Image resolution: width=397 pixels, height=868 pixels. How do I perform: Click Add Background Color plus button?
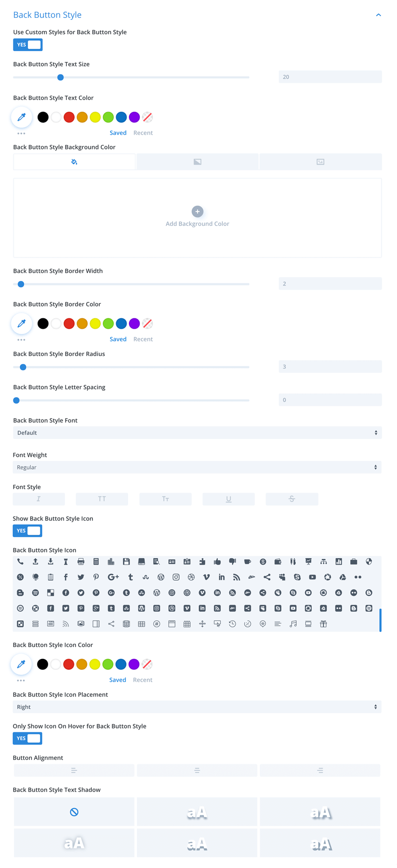tap(198, 212)
